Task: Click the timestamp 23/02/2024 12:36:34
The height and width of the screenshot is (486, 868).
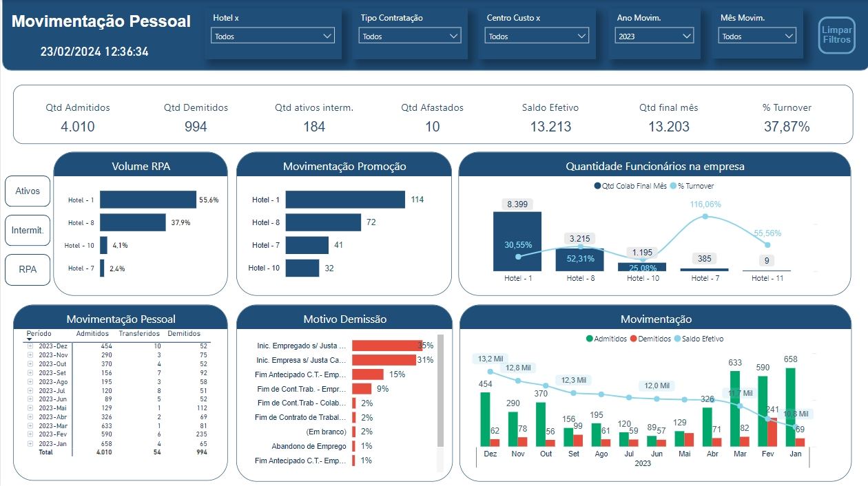Action: (94, 52)
